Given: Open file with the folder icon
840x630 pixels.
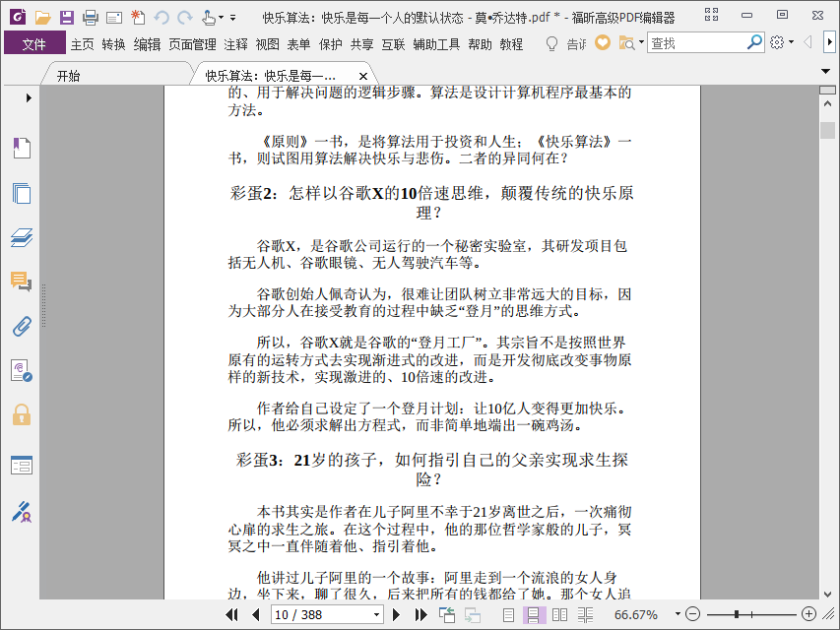Looking at the screenshot, I should coord(43,18).
